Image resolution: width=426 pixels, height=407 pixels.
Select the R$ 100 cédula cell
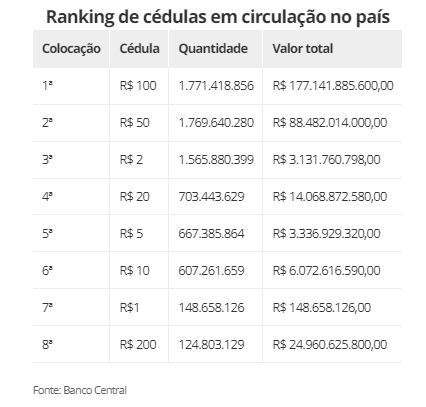pos(138,86)
